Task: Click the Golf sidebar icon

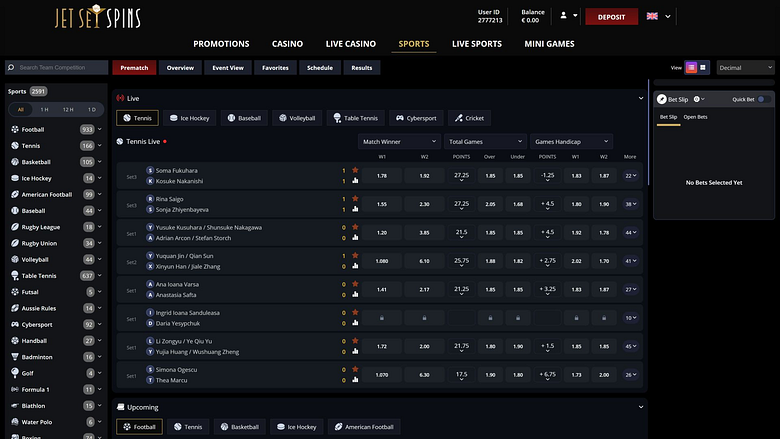Action: click(x=15, y=373)
